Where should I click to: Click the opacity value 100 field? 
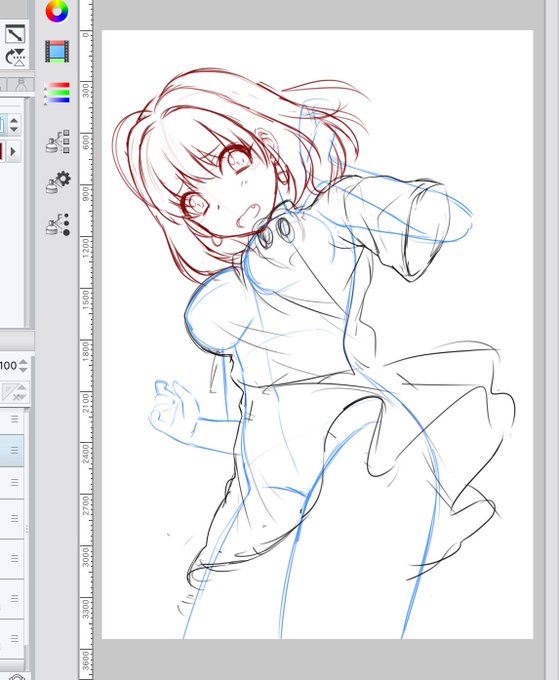[8, 366]
